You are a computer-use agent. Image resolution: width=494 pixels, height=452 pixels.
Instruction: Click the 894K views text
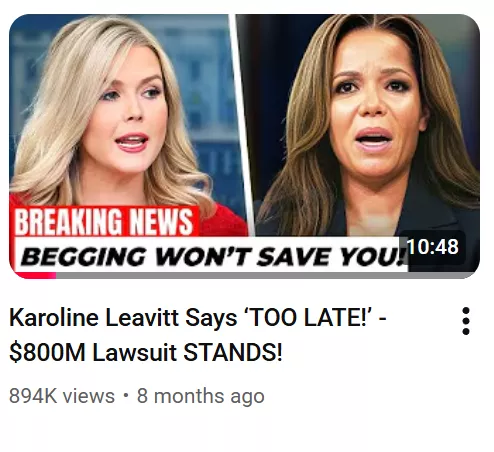(62, 396)
